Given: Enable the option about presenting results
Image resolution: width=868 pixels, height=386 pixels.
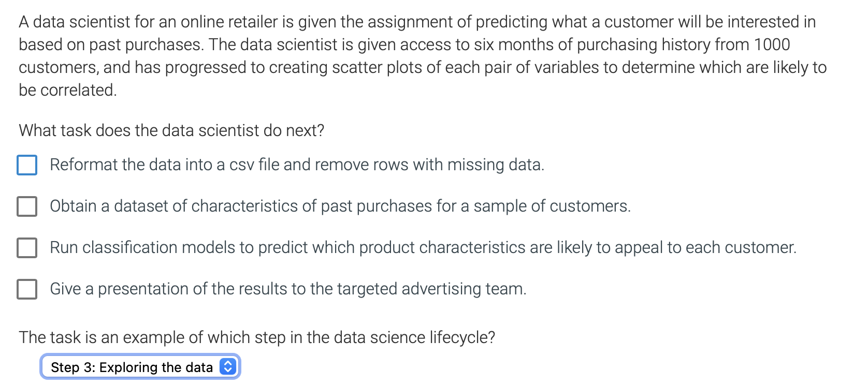Looking at the screenshot, I should pos(27,289).
